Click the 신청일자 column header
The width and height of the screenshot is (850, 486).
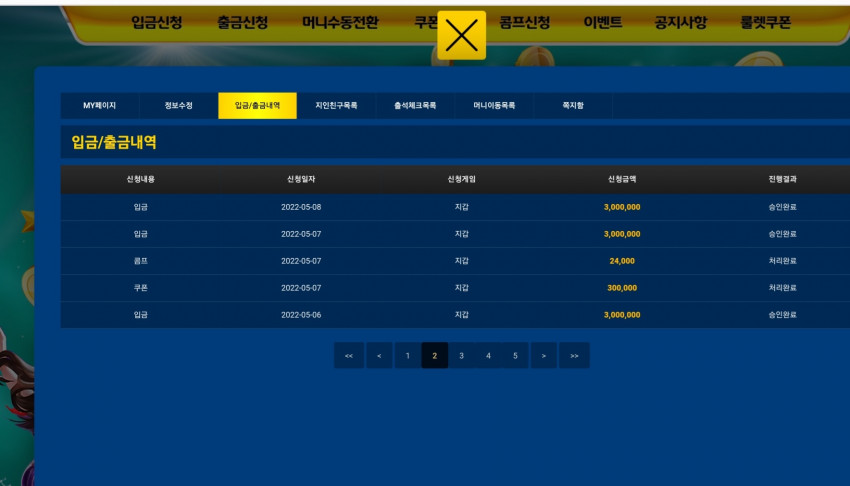point(301,179)
